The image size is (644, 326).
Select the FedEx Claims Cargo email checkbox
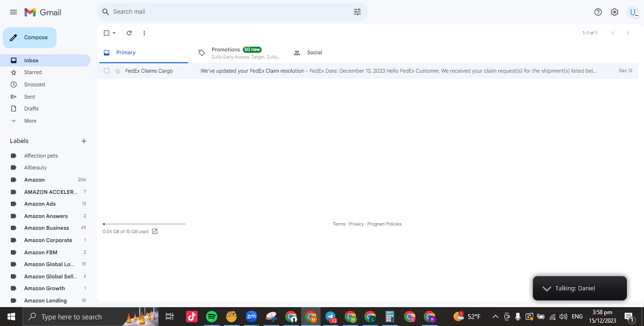[107, 71]
